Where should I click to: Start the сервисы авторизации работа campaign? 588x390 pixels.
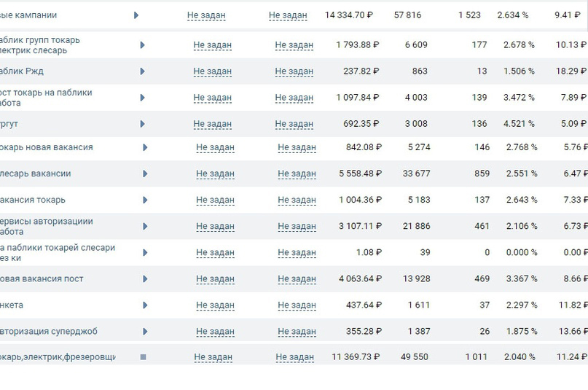(x=145, y=226)
